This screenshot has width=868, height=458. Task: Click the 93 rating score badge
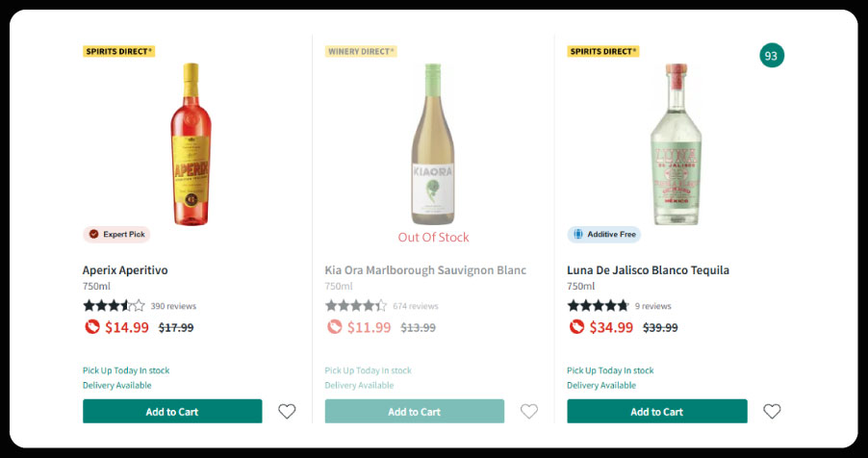(771, 56)
